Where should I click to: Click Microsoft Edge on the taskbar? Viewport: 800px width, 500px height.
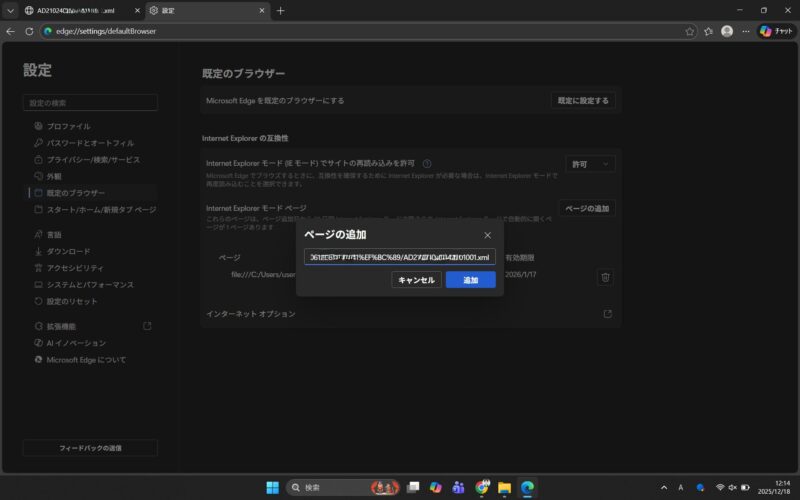click(x=527, y=487)
